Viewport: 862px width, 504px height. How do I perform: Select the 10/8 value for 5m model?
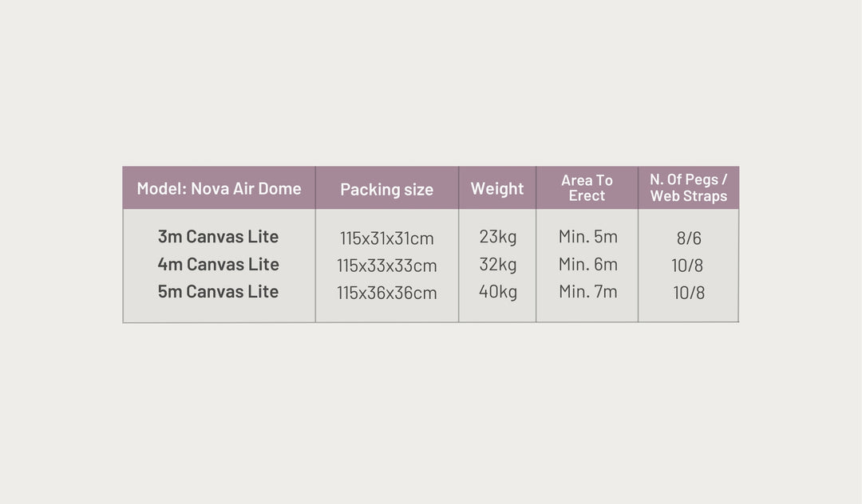[689, 293]
